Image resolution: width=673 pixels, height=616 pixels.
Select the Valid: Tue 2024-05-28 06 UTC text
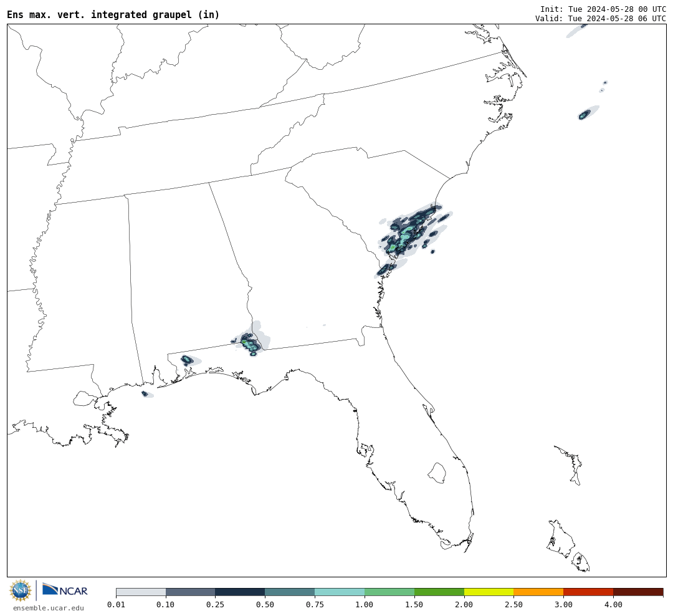click(x=601, y=19)
